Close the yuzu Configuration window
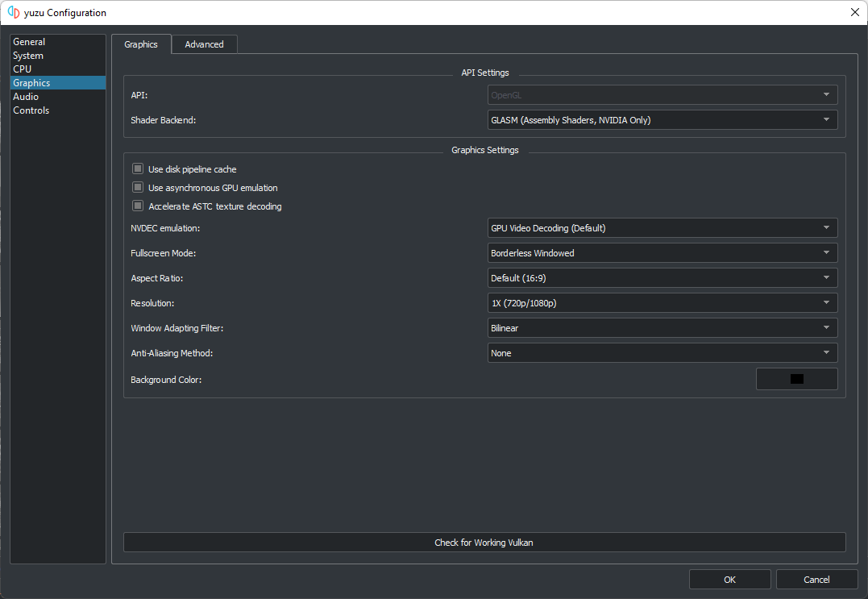 (855, 12)
